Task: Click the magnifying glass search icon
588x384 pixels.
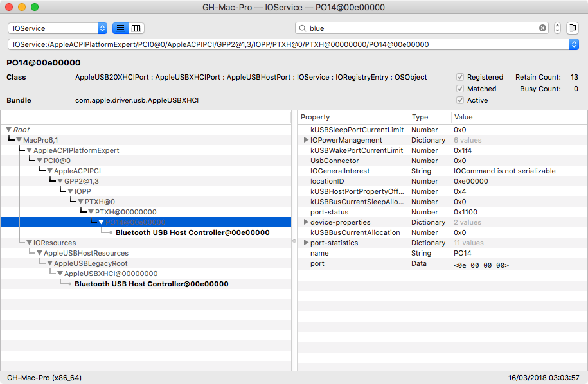Action: click(302, 28)
